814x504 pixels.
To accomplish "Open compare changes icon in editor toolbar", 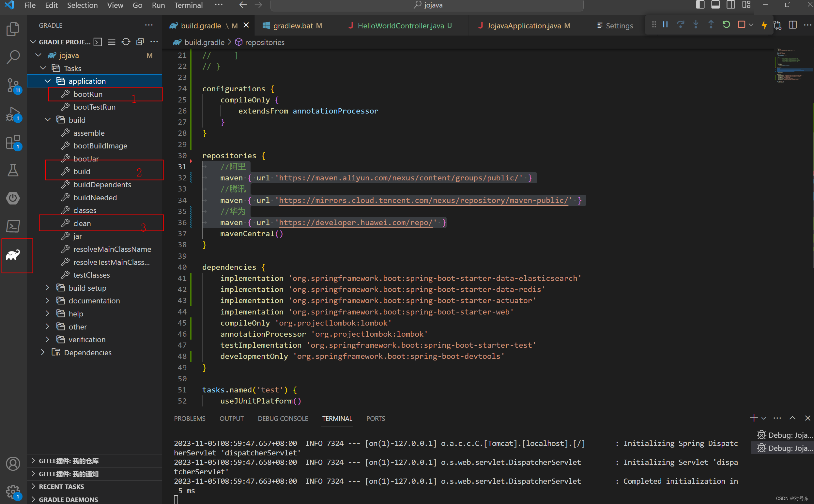I will (x=778, y=25).
